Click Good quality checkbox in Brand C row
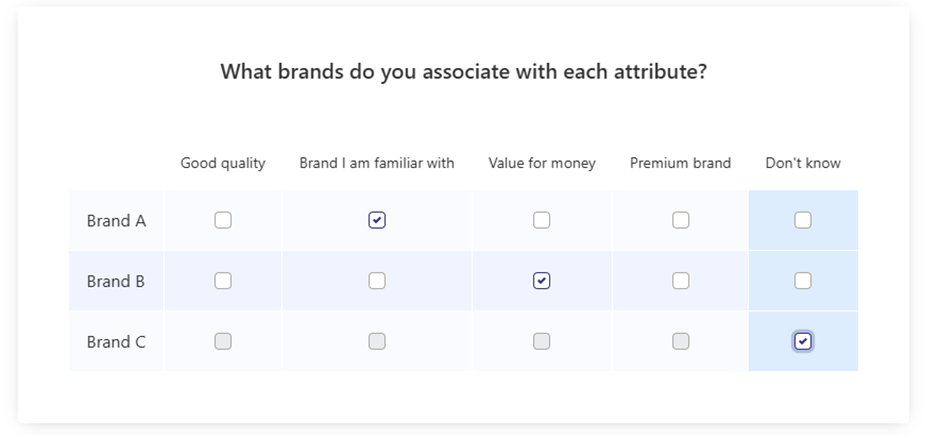The width and height of the screenshot is (940, 438). (223, 341)
